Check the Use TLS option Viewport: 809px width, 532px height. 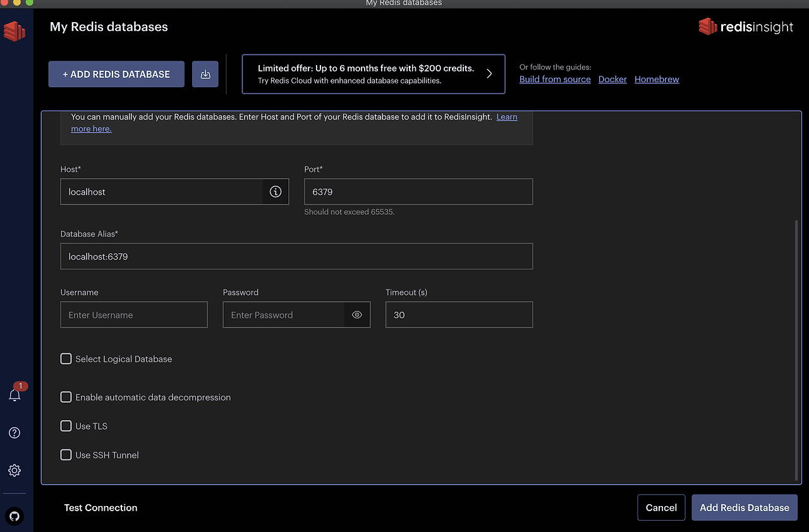click(x=66, y=426)
